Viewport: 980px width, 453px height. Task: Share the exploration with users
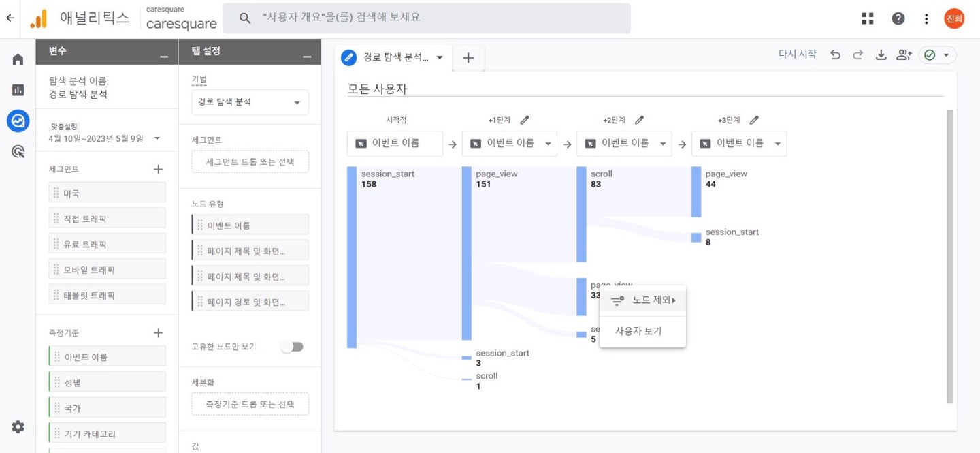click(x=904, y=54)
